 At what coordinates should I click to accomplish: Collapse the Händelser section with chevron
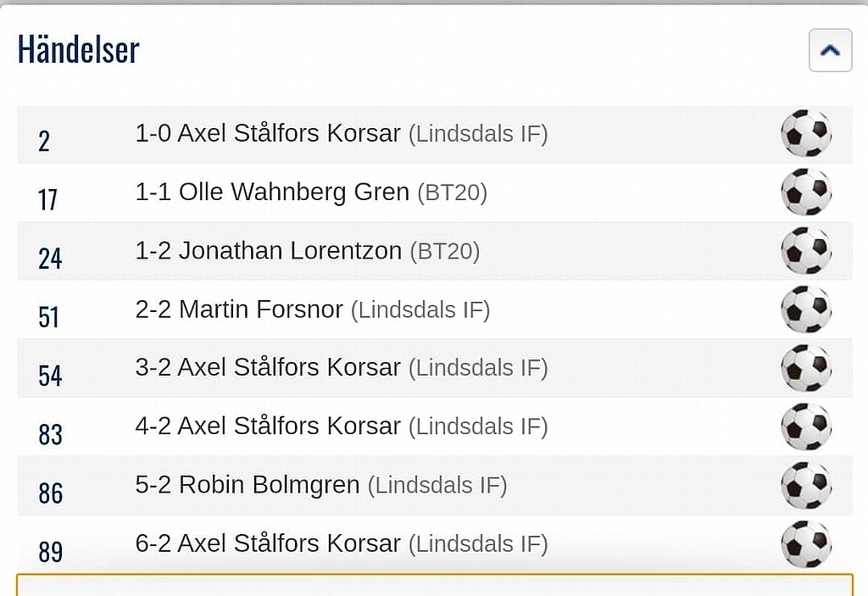(x=830, y=50)
